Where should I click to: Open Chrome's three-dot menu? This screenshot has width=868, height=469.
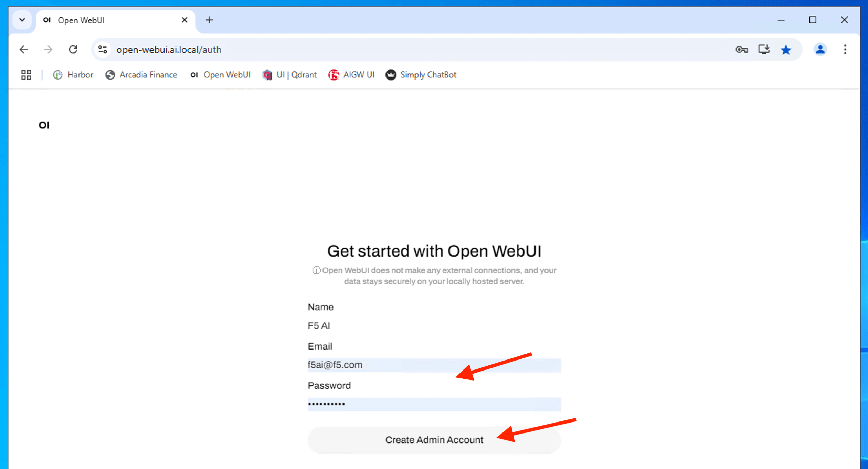coord(845,50)
